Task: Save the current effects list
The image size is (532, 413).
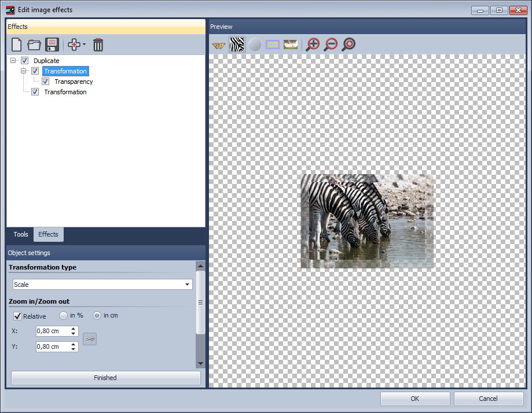Action: [x=52, y=45]
